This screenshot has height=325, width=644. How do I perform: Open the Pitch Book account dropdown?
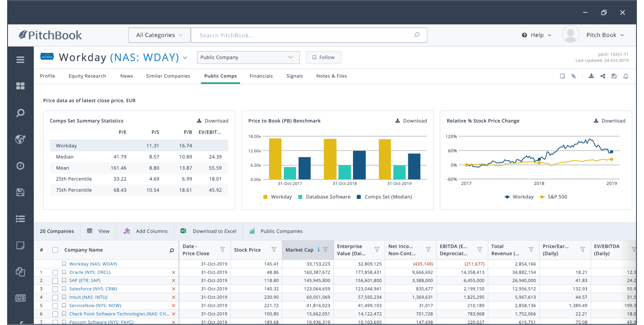[605, 35]
